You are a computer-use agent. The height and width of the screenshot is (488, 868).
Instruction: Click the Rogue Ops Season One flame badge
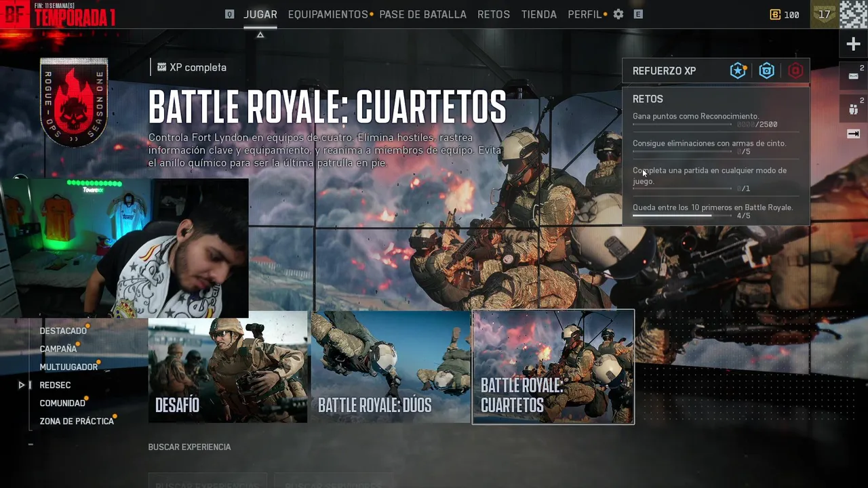tap(74, 102)
